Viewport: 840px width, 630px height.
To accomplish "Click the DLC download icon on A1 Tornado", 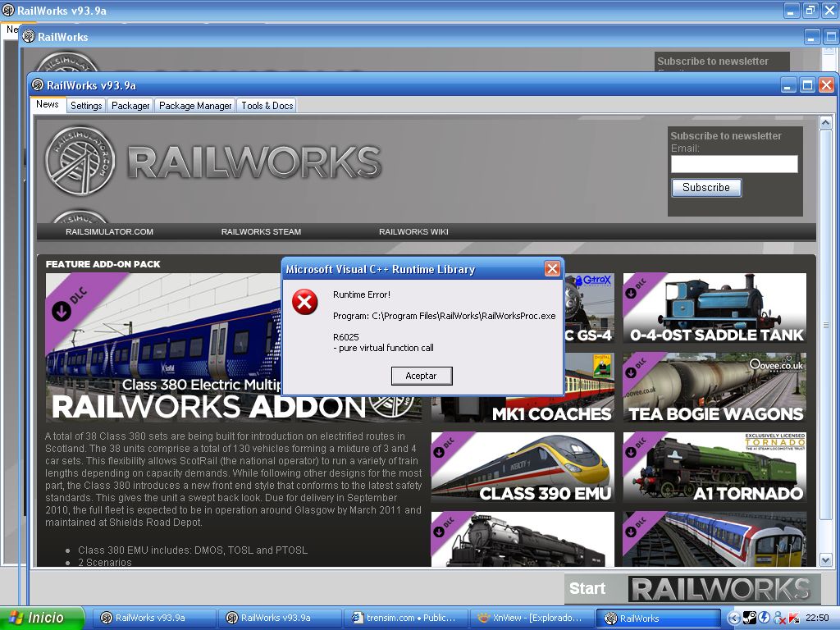I will (x=632, y=450).
